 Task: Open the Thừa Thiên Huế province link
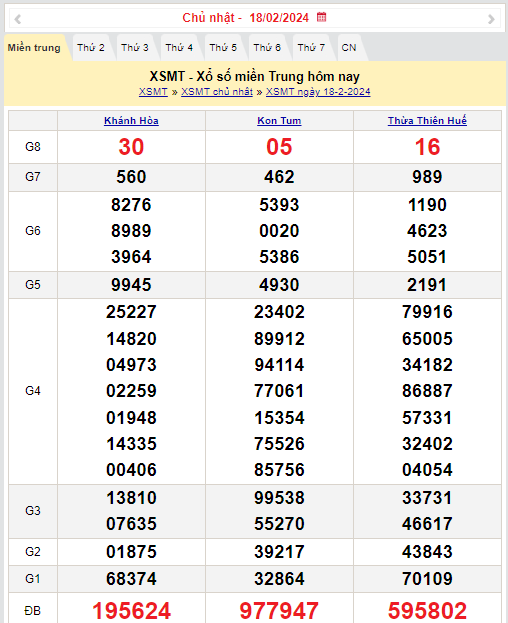pyautogui.click(x=427, y=120)
